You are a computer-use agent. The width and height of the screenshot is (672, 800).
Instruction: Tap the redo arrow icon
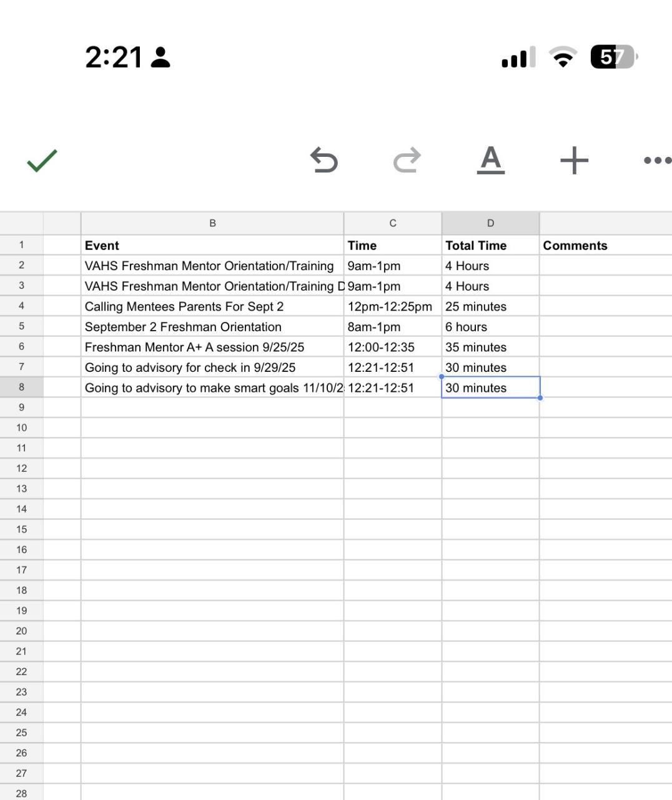click(x=407, y=160)
